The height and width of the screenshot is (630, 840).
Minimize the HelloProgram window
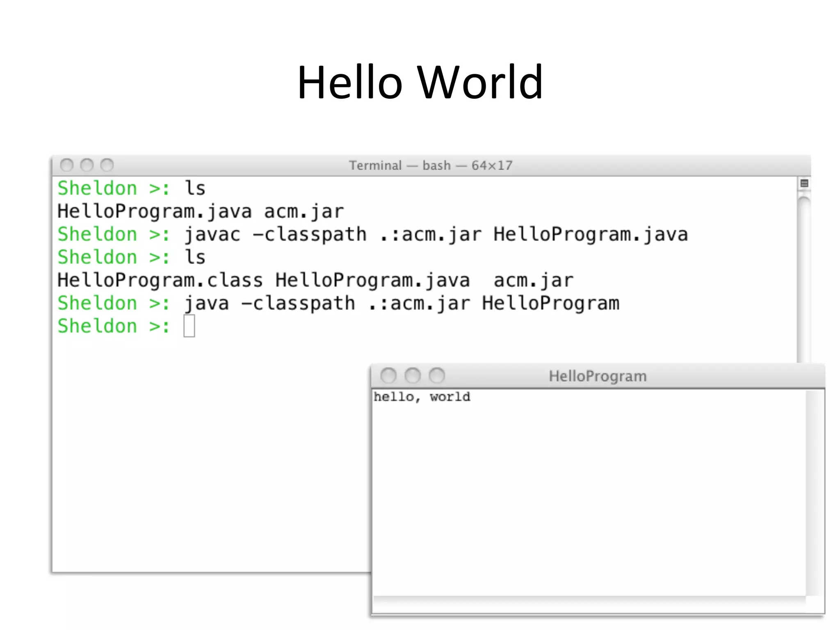click(413, 375)
